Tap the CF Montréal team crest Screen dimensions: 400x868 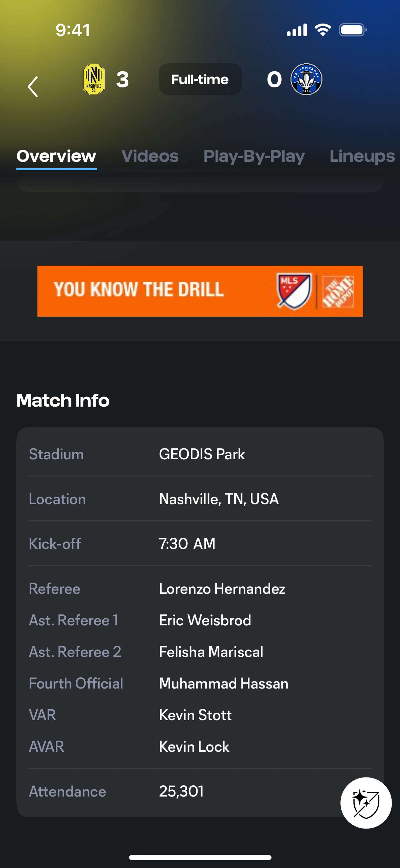click(x=306, y=79)
